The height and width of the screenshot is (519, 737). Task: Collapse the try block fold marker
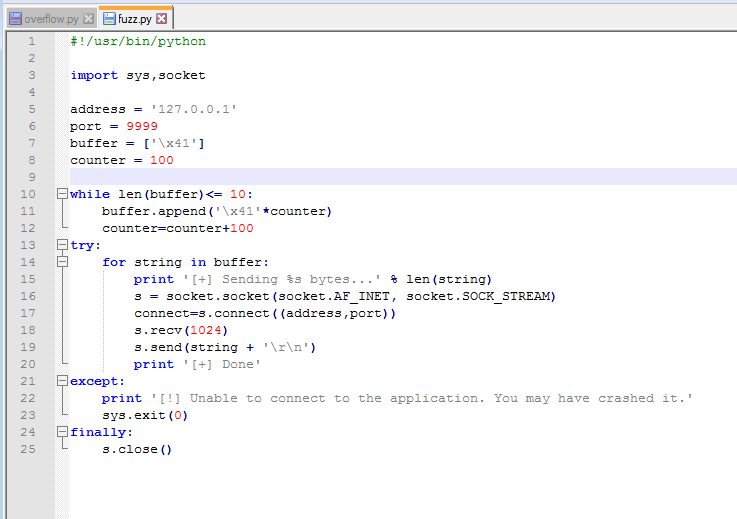click(62, 245)
